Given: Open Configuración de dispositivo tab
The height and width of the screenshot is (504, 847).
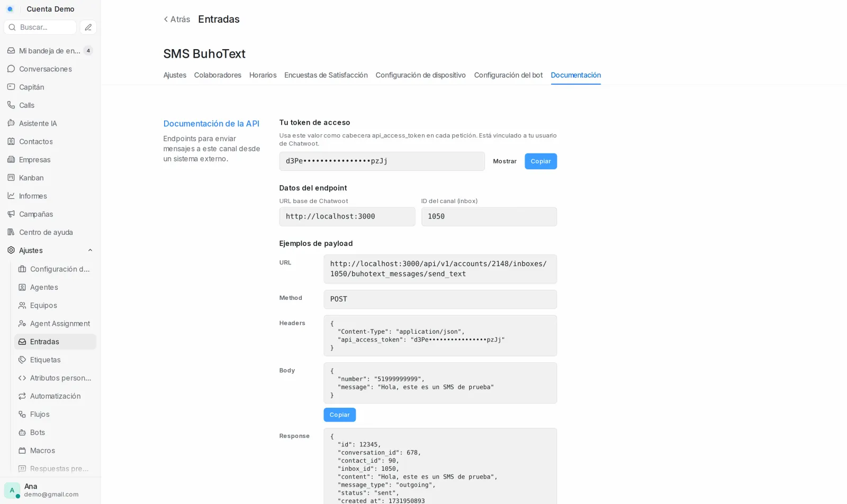Looking at the screenshot, I should (421, 75).
